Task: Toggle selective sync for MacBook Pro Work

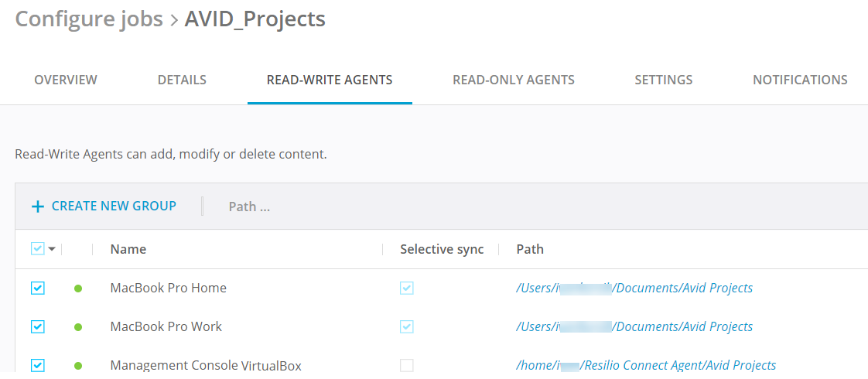Action: 407,326
